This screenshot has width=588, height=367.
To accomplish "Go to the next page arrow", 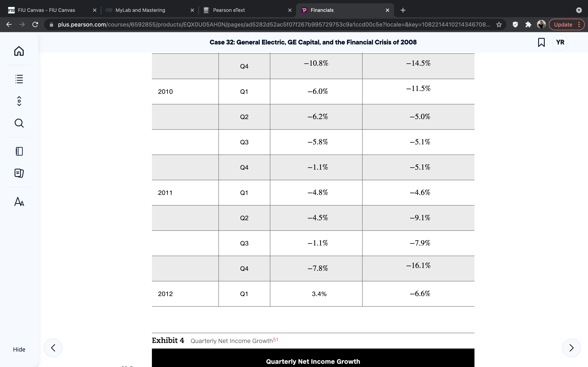I will [571, 348].
